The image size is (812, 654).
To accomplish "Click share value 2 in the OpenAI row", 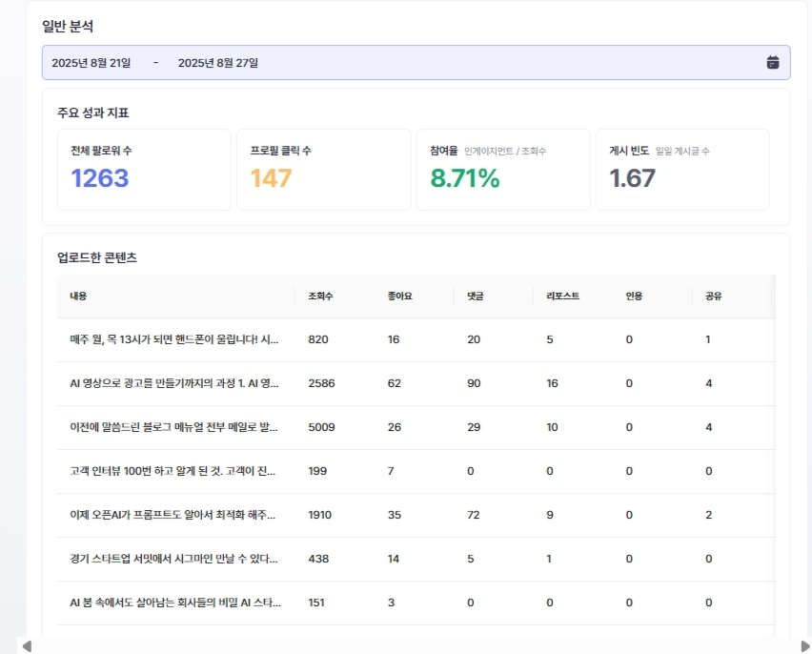I will click(x=708, y=515).
